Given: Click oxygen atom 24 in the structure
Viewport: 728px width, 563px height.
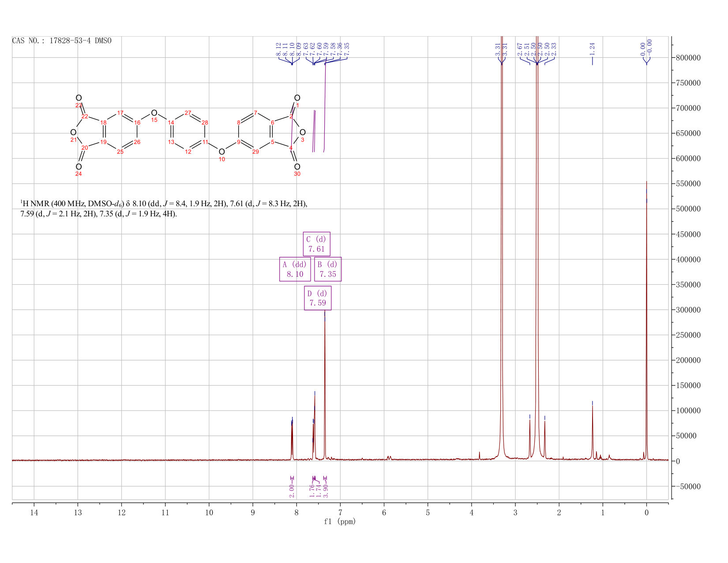Looking at the screenshot, I should click(x=79, y=167).
